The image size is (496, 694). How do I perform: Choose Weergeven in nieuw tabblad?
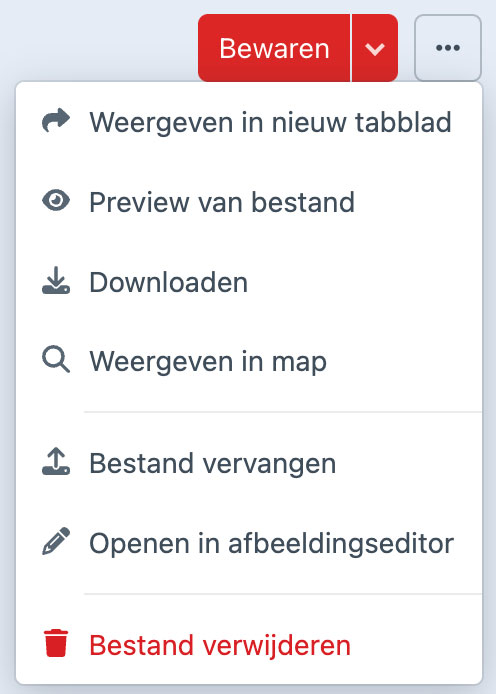pos(249,122)
